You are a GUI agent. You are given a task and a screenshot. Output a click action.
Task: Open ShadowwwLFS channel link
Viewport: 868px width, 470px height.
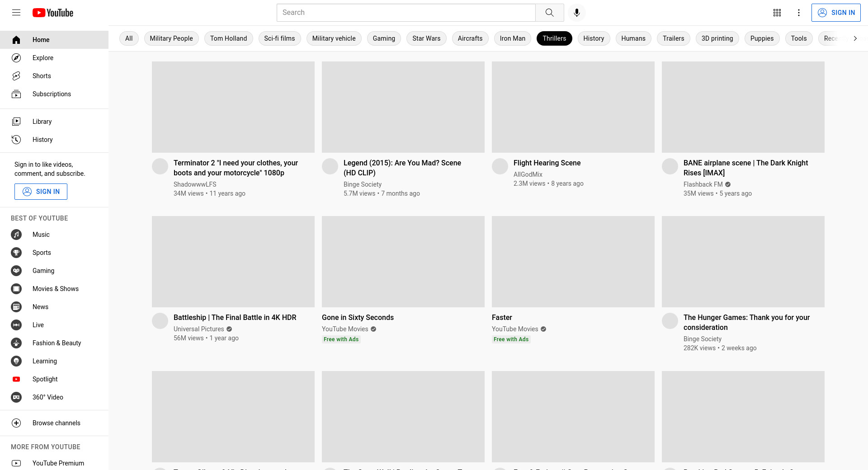click(x=195, y=184)
